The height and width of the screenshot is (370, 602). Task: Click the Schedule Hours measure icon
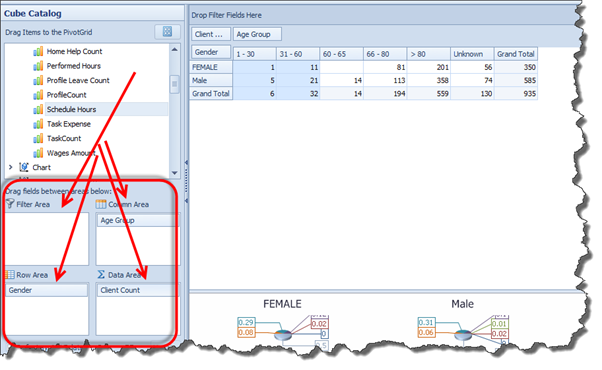pos(38,109)
